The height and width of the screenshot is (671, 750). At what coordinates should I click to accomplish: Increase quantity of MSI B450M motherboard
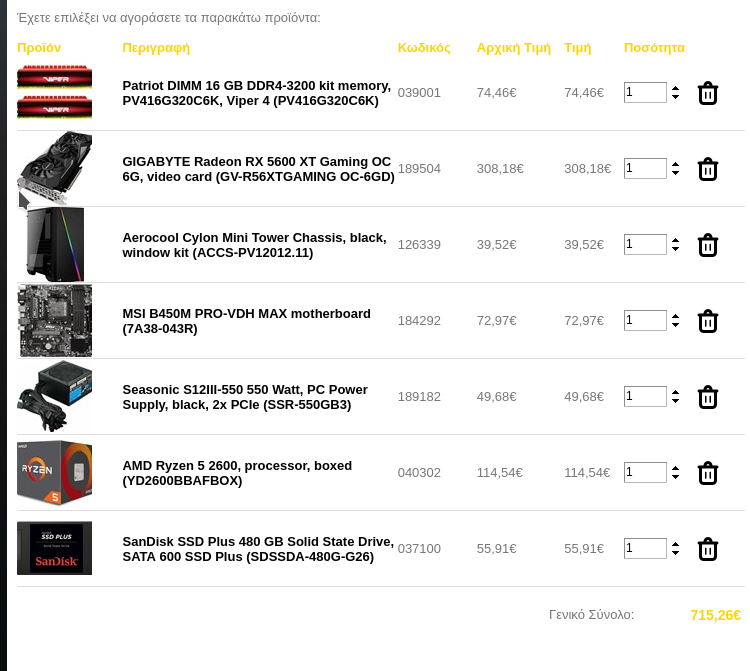(675, 316)
